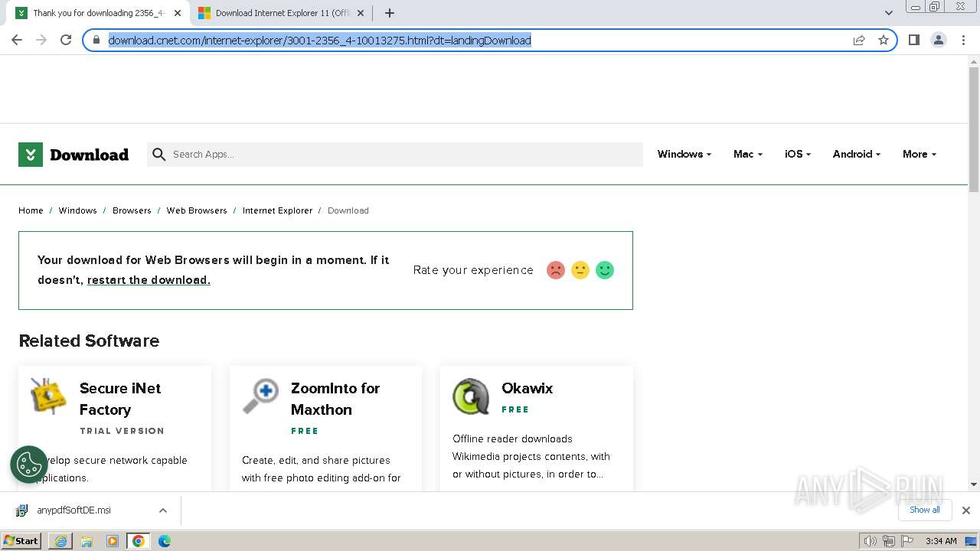Click the Secure iNet Factory app icon
The height and width of the screenshot is (551, 980).
click(48, 396)
